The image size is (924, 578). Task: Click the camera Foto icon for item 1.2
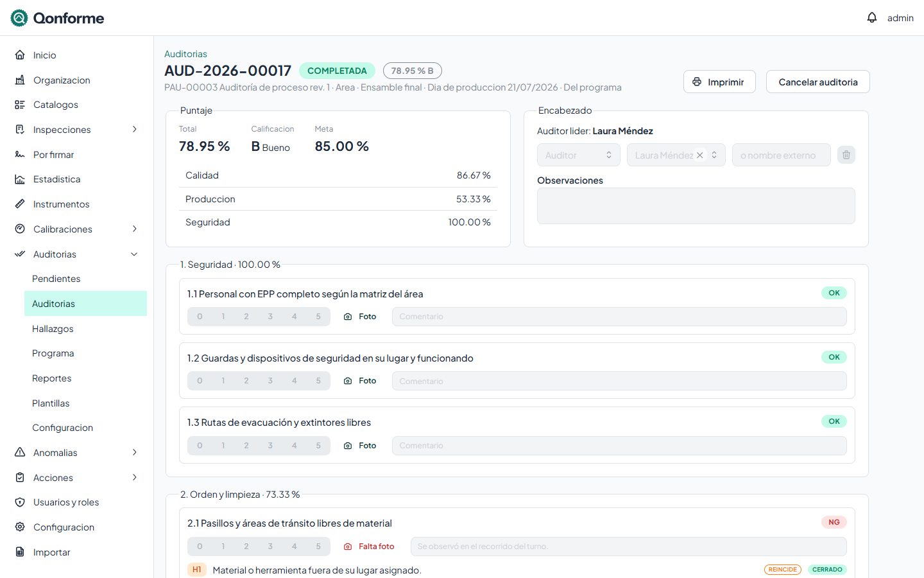pyautogui.click(x=348, y=381)
